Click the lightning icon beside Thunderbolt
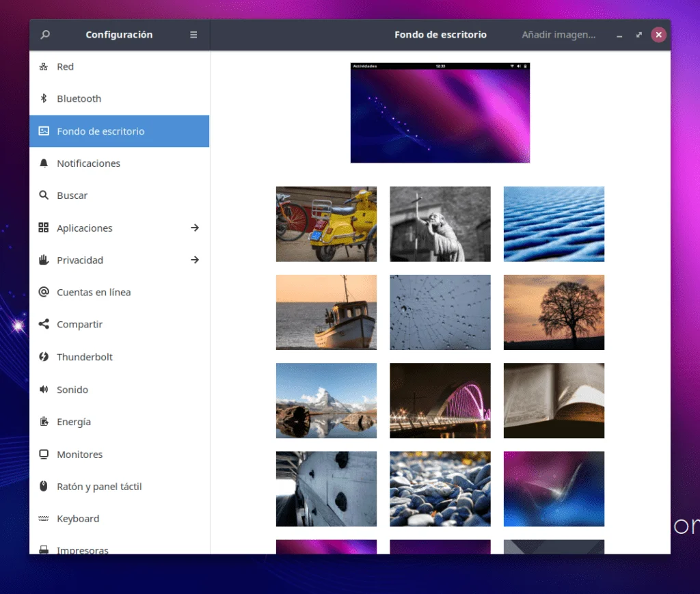This screenshot has width=700, height=594. (43, 357)
